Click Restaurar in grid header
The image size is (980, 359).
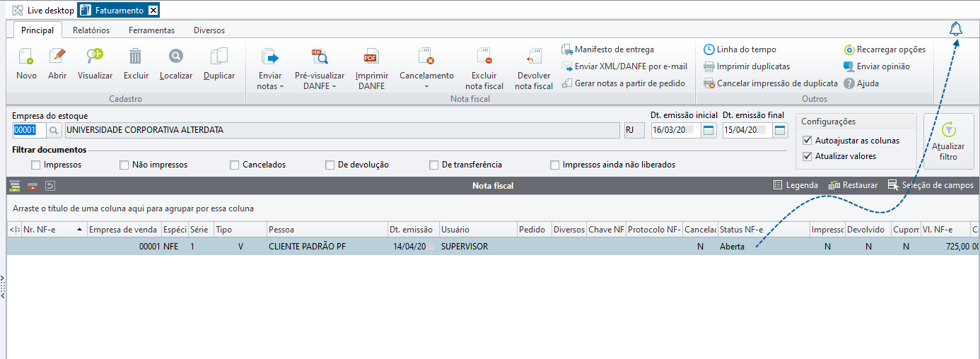[853, 185]
